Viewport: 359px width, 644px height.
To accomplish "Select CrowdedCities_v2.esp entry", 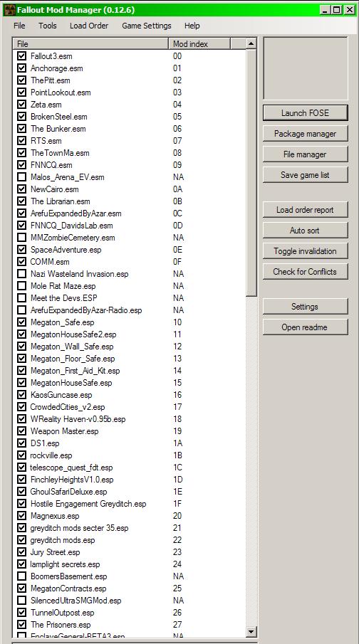I will pos(68,407).
